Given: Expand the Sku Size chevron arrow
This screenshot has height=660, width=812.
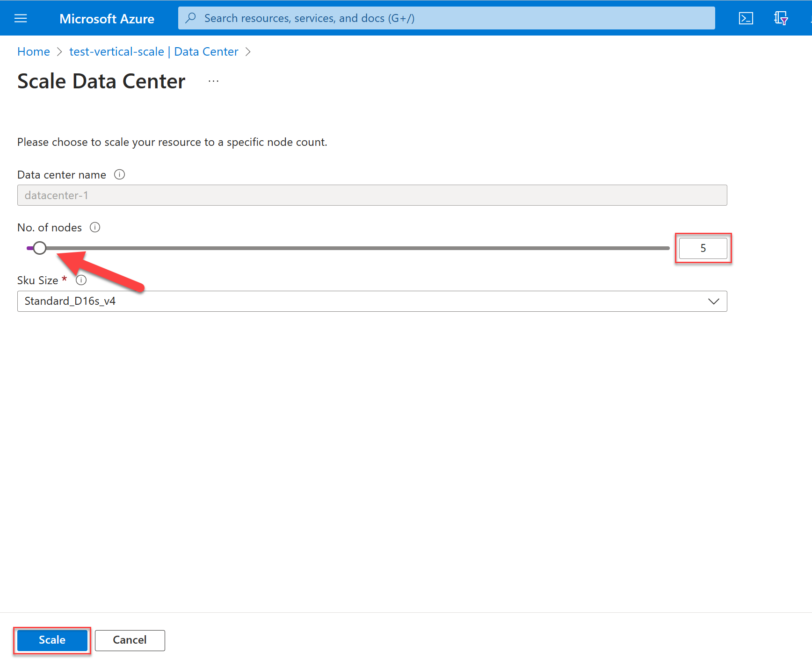Looking at the screenshot, I should [713, 301].
